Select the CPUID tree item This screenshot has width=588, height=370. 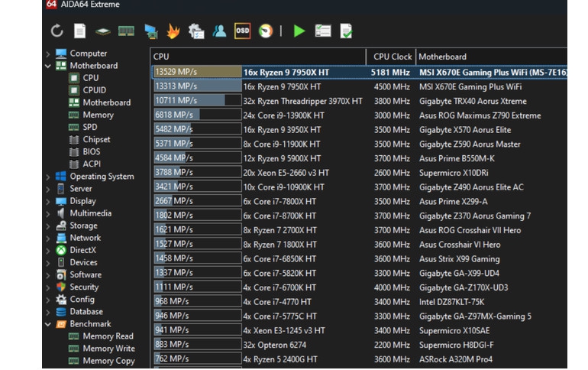click(95, 90)
